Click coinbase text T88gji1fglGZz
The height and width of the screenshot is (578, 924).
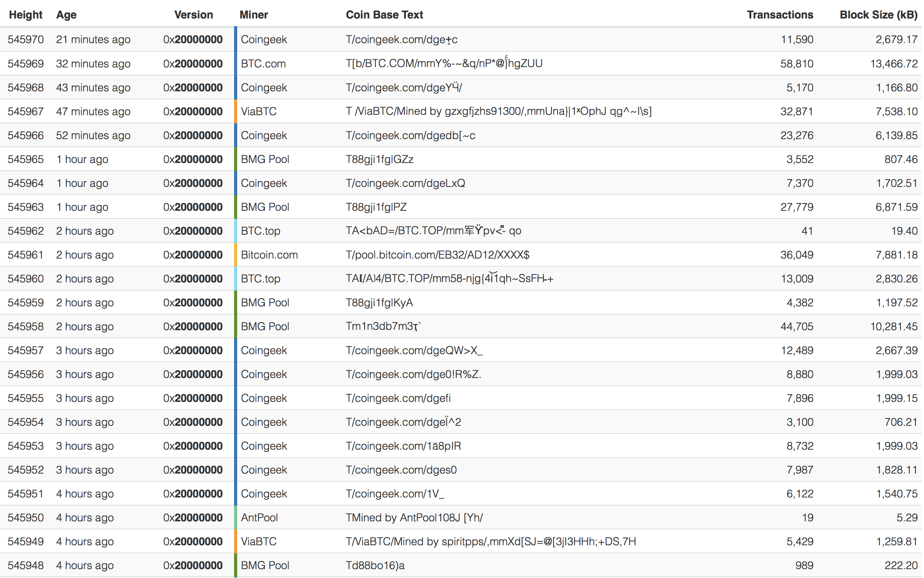380,159
